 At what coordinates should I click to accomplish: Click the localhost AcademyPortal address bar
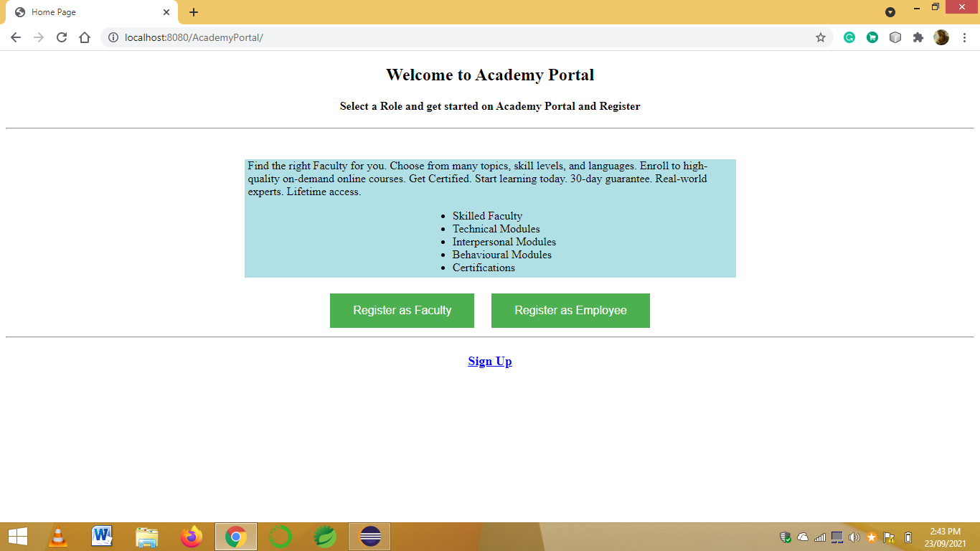point(466,37)
